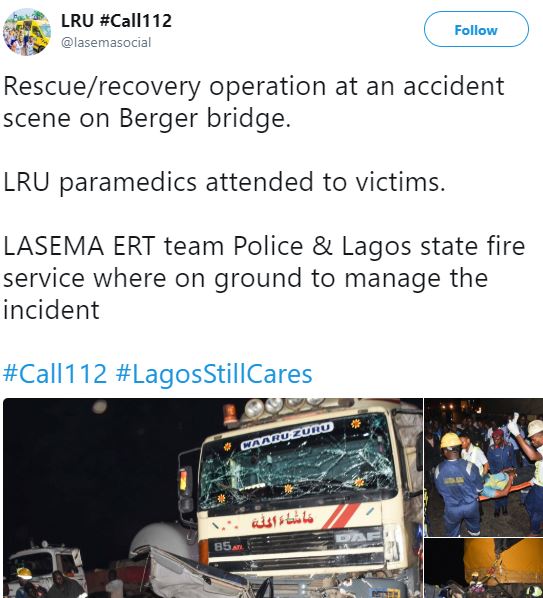543x598 pixels.
Task: Click the DAF logo on truck grille
Action: click(358, 538)
